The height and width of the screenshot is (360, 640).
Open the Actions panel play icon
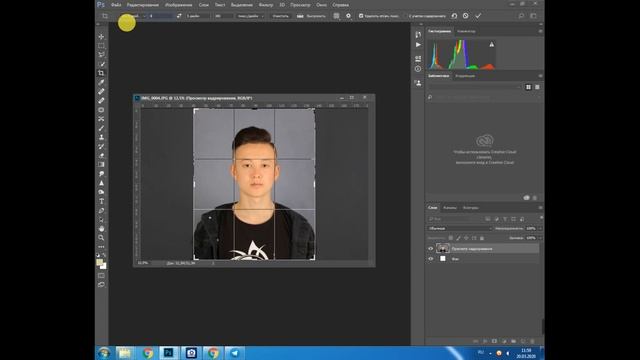(418, 44)
